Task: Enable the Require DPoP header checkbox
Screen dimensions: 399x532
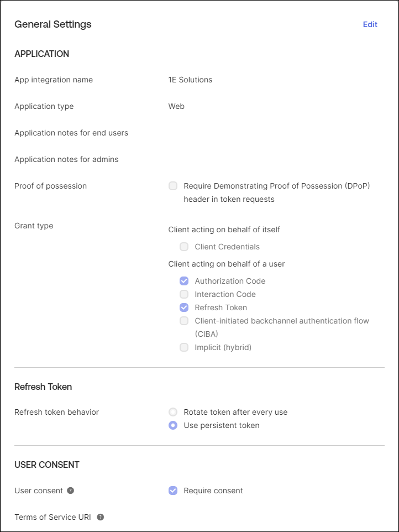Action: pyautogui.click(x=173, y=186)
